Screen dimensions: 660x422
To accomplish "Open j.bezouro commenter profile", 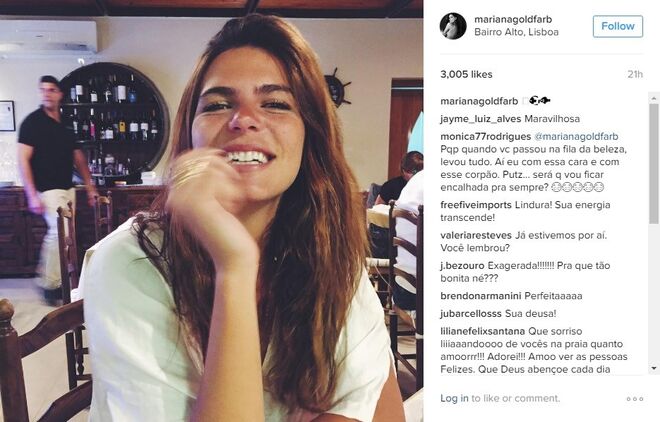I will [462, 265].
